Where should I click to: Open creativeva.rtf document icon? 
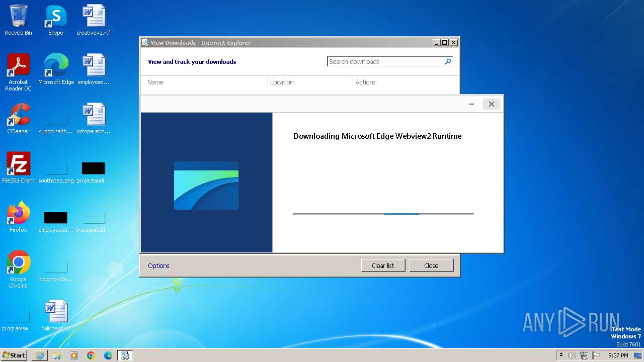point(94,20)
